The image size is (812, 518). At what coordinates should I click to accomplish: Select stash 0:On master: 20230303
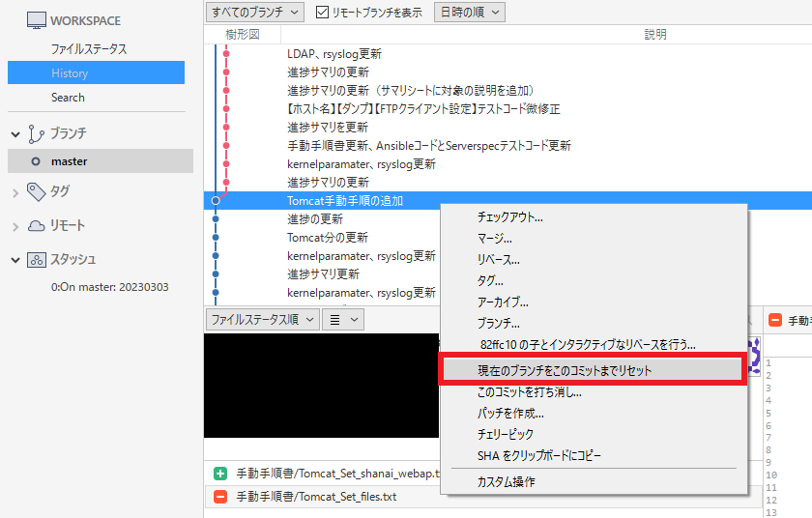110,287
